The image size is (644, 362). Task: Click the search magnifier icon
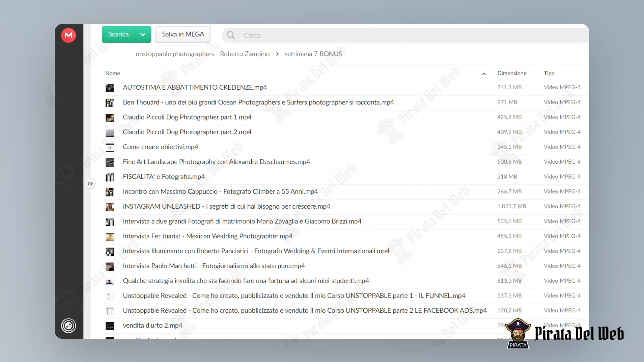pos(231,35)
